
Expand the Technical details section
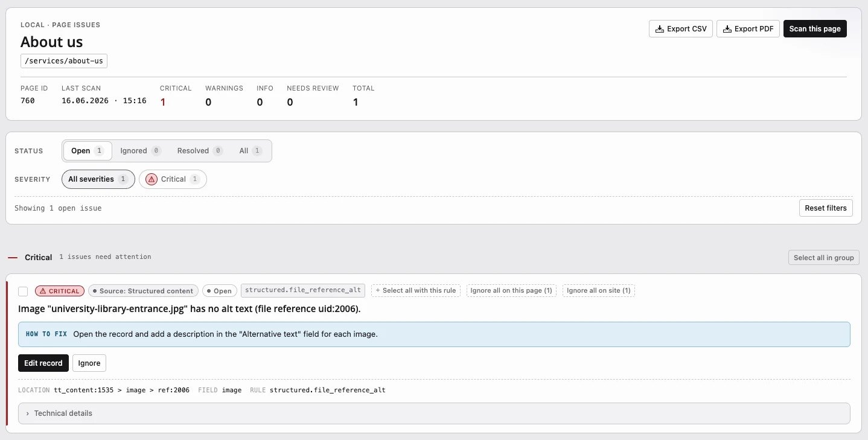(x=434, y=413)
